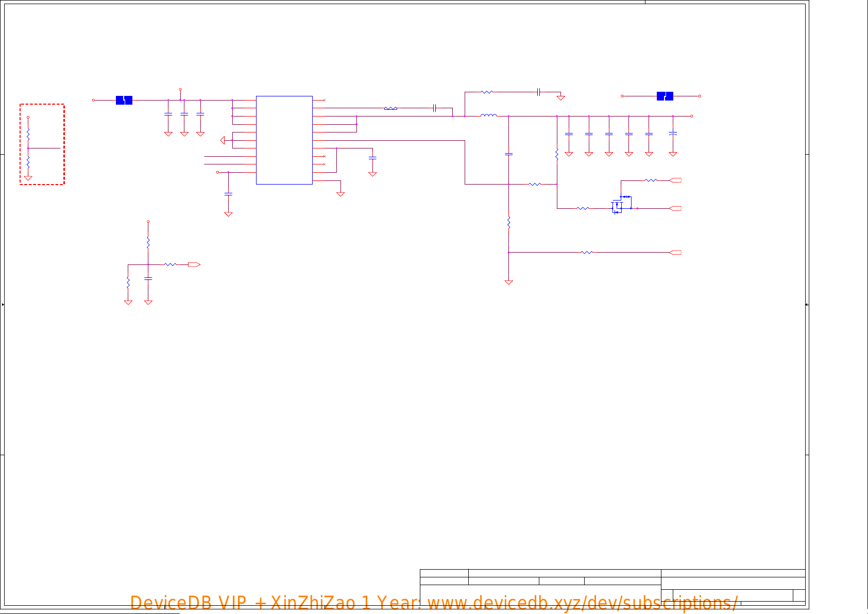
Task: Click the middle off-page port on the MOSFET line
Action: pos(675,208)
